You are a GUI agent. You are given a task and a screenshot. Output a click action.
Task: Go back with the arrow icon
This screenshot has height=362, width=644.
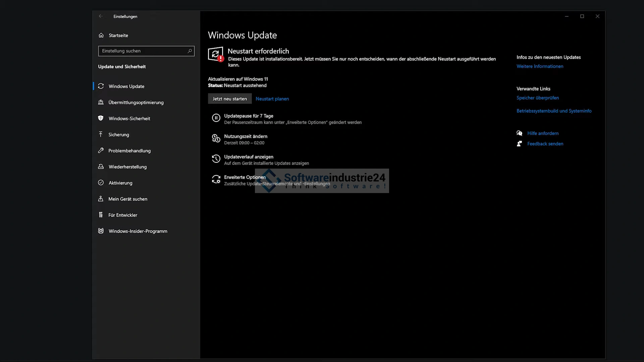coord(101,16)
